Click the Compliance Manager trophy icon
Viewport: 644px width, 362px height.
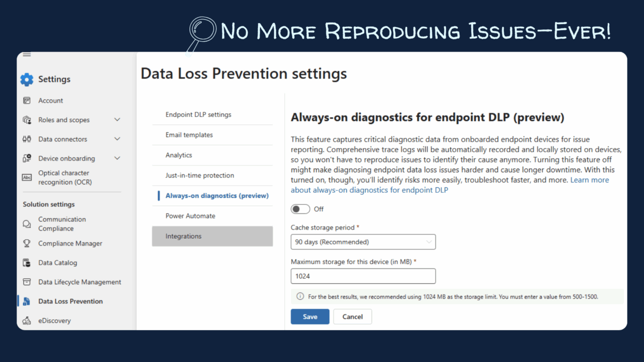pyautogui.click(x=27, y=243)
